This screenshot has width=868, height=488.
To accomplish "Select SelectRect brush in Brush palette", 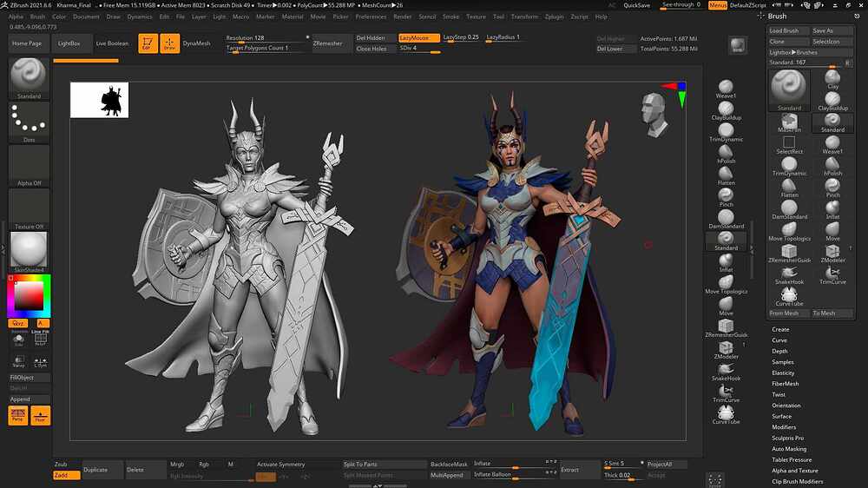I will [789, 145].
